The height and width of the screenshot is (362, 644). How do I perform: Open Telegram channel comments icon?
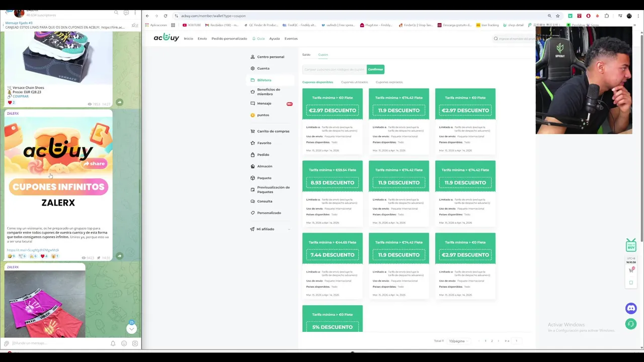coord(126,12)
